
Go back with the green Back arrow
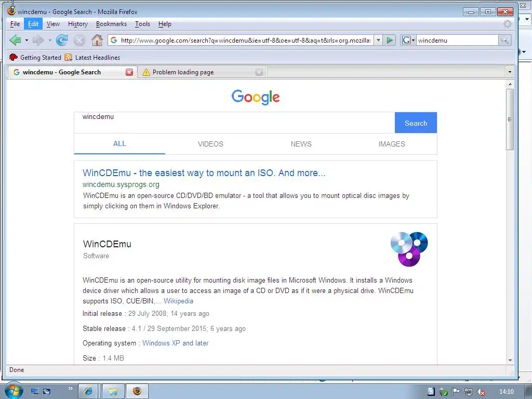pos(15,40)
